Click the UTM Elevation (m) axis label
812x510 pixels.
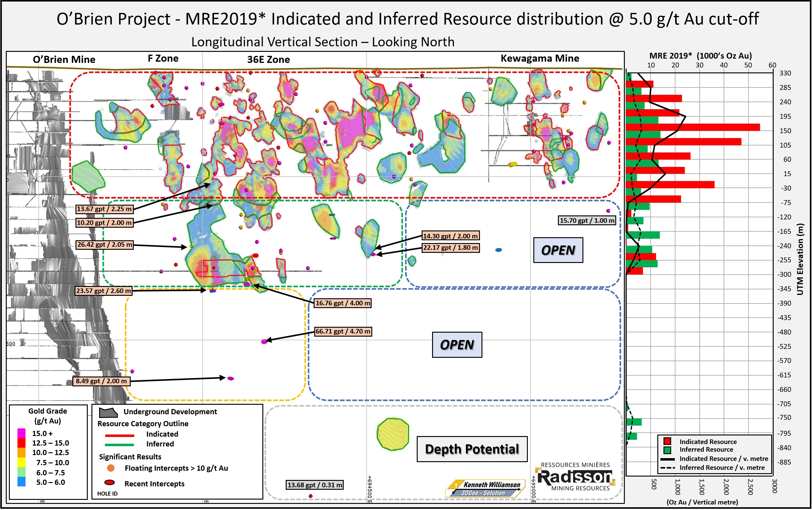800,259
